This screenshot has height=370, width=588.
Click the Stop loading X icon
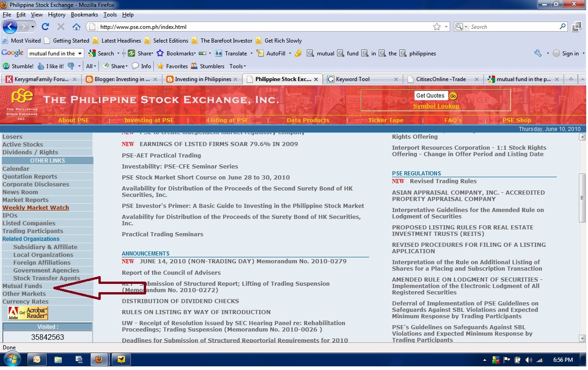coord(61,27)
